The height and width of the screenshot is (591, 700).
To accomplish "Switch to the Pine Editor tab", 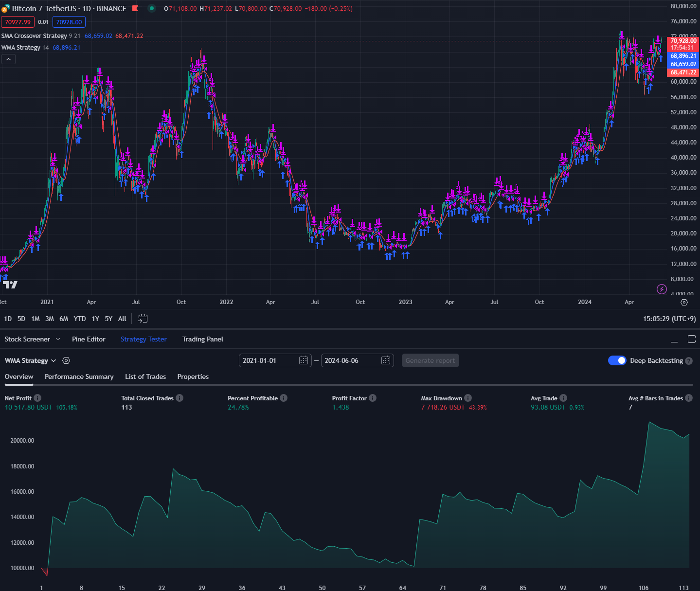I will (89, 339).
